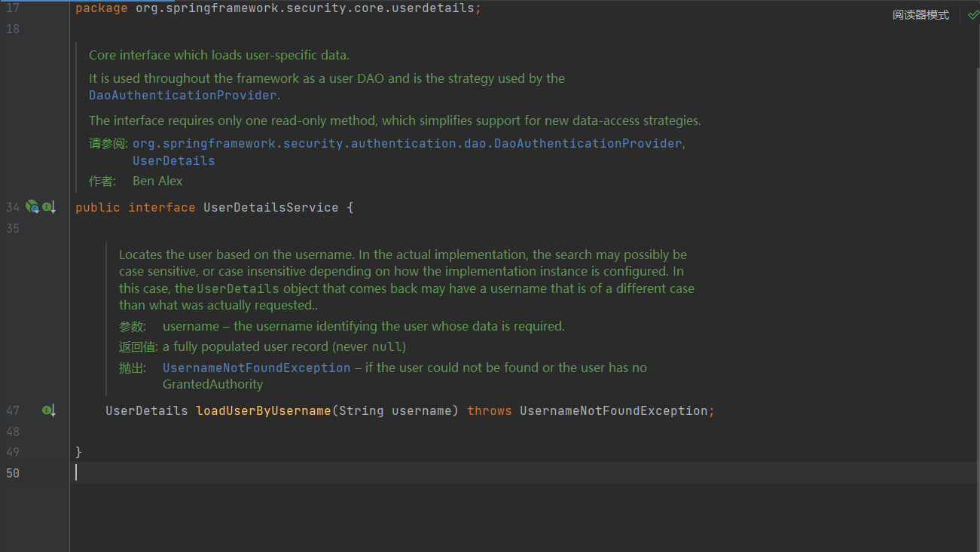The width and height of the screenshot is (980, 552).
Task: Click the green inspection checkmark icon
Action: (972, 15)
